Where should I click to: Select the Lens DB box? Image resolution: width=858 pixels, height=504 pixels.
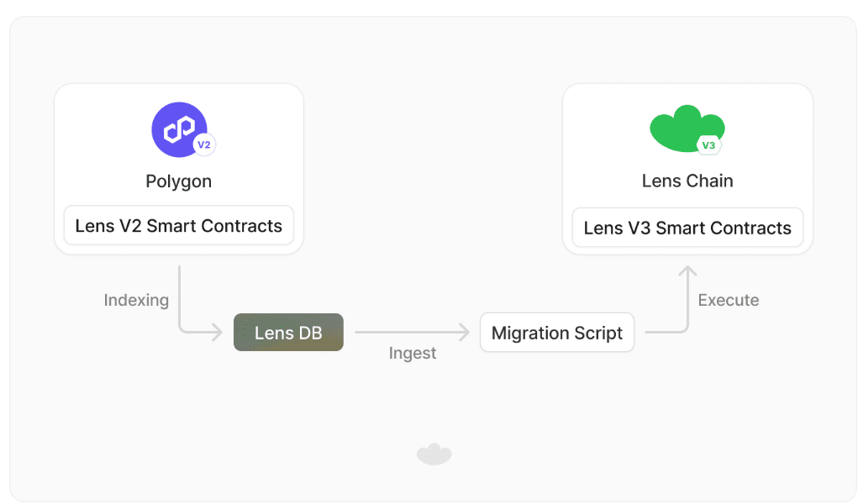pyautogui.click(x=288, y=332)
